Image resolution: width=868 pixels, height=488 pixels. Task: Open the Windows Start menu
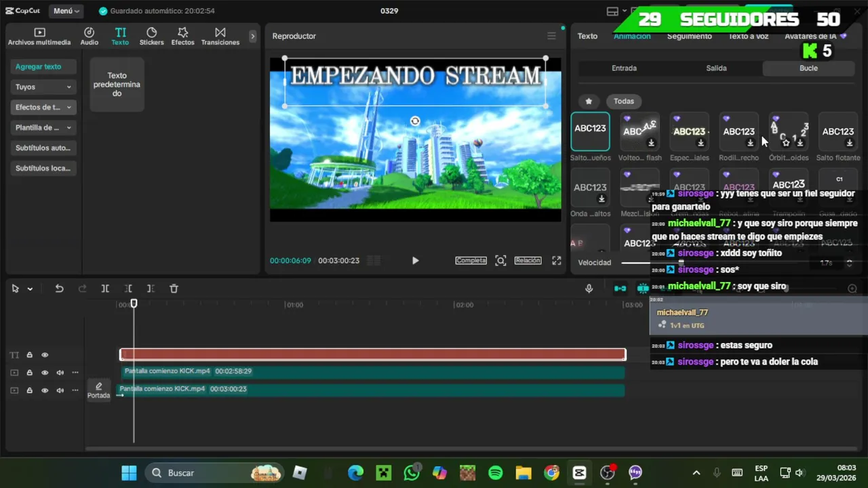click(129, 472)
